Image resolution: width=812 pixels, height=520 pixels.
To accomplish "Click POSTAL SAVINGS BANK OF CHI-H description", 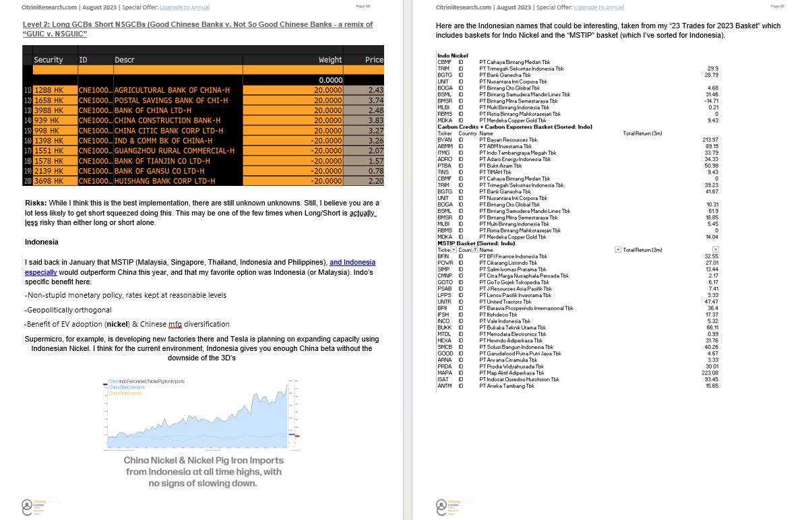I will [x=171, y=100].
